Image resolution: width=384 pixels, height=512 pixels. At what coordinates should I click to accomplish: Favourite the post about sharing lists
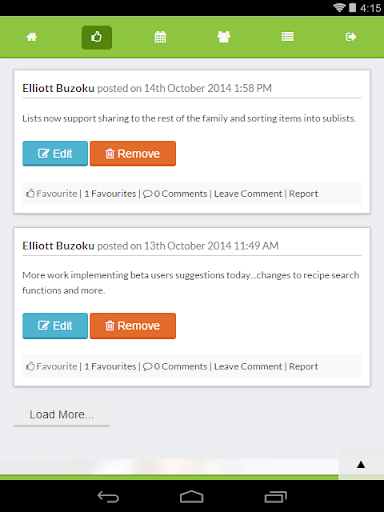[52, 194]
